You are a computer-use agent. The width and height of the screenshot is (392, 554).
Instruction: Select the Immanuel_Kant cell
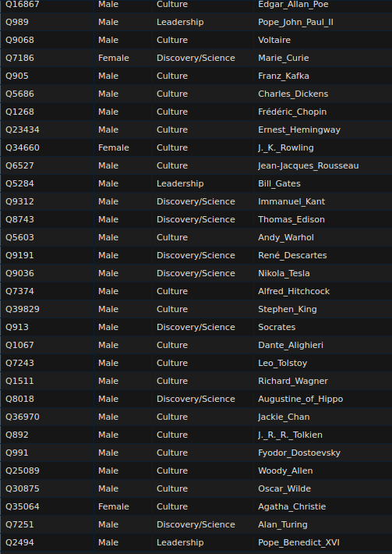point(323,201)
